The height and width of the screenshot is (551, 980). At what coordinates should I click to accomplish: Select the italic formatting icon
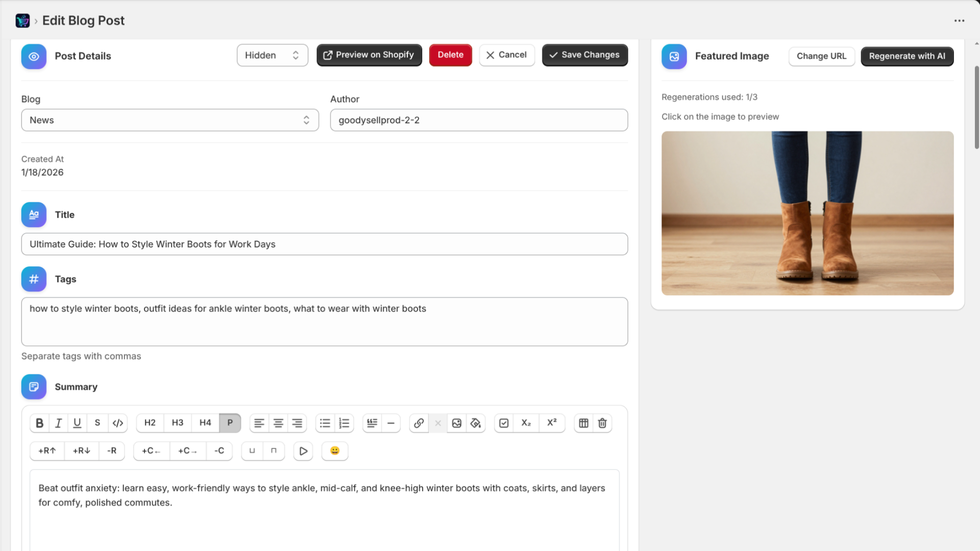pyautogui.click(x=58, y=423)
